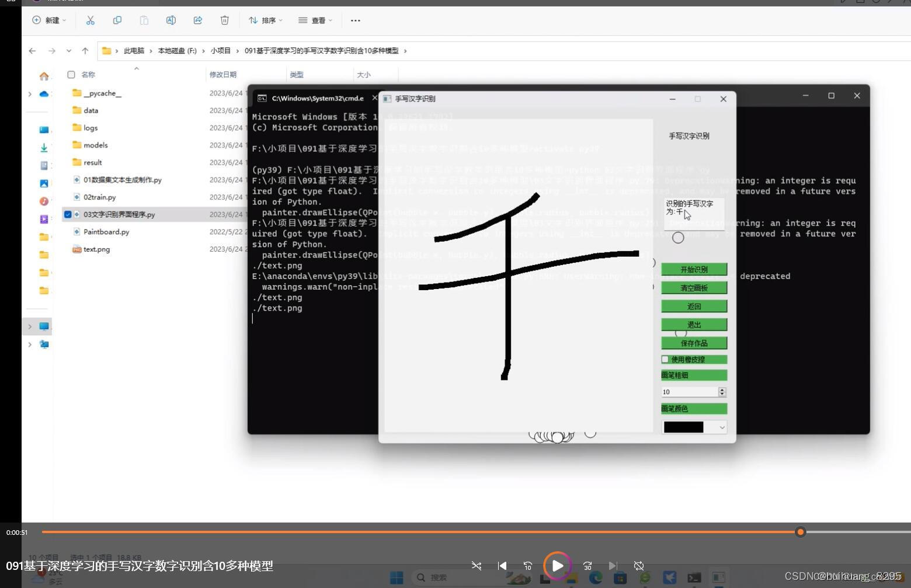This screenshot has width=911, height=588.
Task: Select 此电脑 in the address breadcrumb
Action: (x=133, y=51)
